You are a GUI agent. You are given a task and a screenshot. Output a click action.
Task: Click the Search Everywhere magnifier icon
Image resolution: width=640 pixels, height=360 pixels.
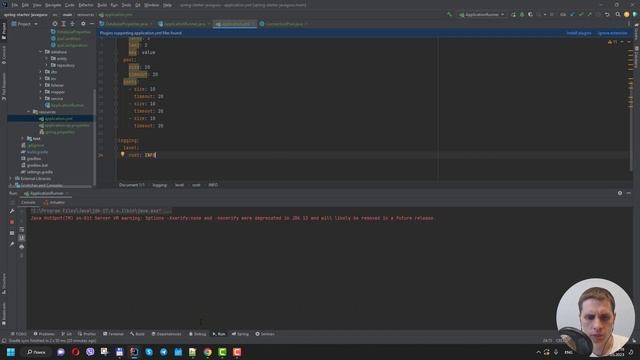(x=618, y=15)
